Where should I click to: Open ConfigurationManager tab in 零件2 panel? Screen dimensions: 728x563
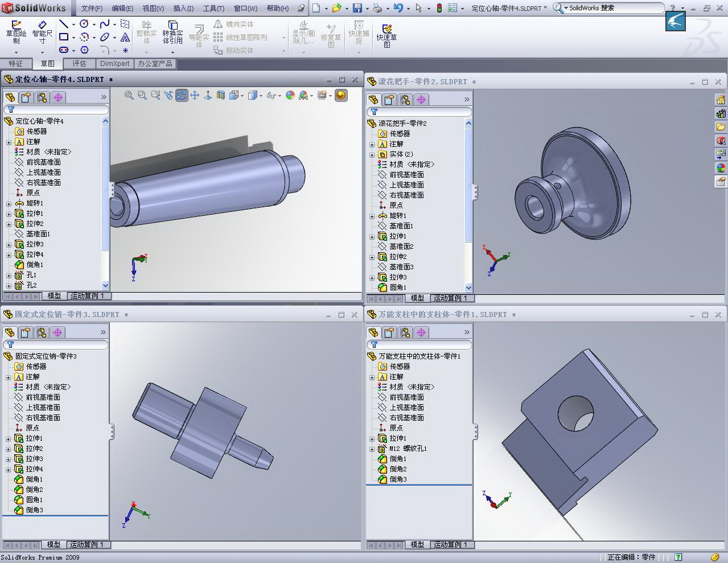coord(405,100)
